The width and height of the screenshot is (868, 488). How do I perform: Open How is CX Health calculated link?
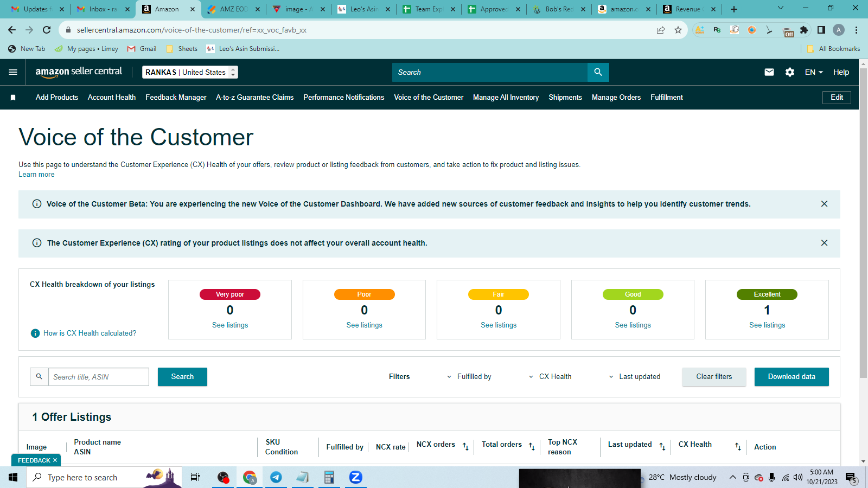[90, 333]
